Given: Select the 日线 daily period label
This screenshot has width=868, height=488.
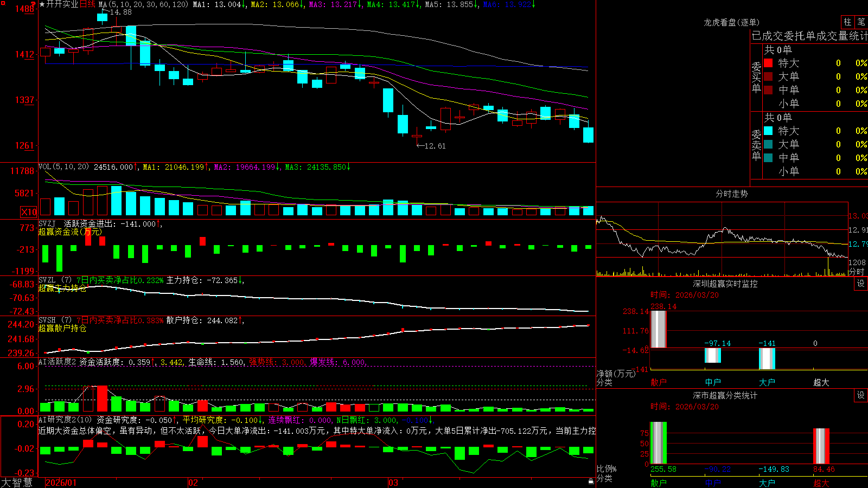Looking at the screenshot, I should tap(87, 4).
